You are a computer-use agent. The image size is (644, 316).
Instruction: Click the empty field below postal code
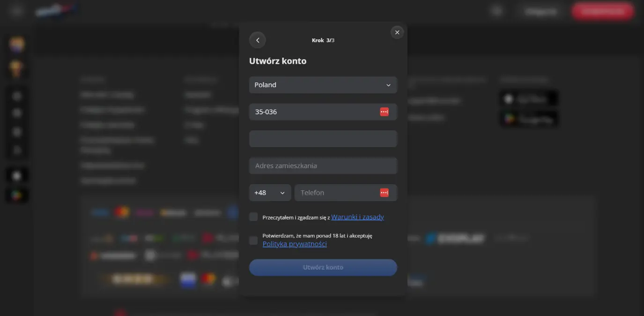[323, 139]
